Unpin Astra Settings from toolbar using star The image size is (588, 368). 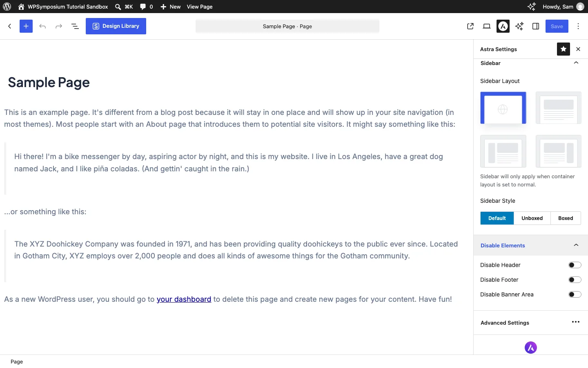(x=563, y=49)
